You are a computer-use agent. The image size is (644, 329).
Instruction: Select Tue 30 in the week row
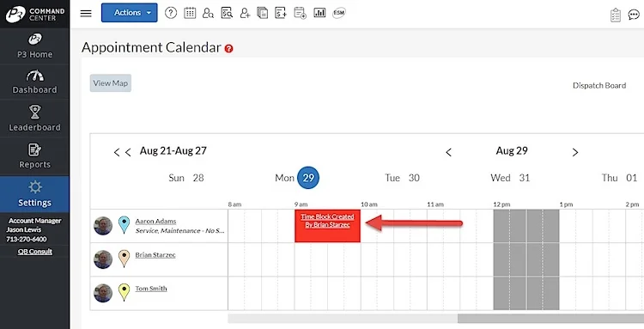[402, 178]
